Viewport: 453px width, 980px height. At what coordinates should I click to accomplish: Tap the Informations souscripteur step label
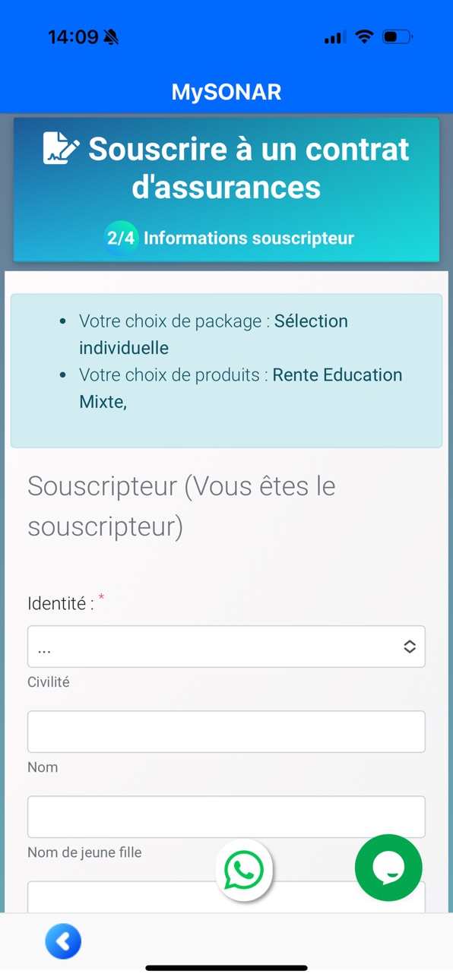(249, 238)
